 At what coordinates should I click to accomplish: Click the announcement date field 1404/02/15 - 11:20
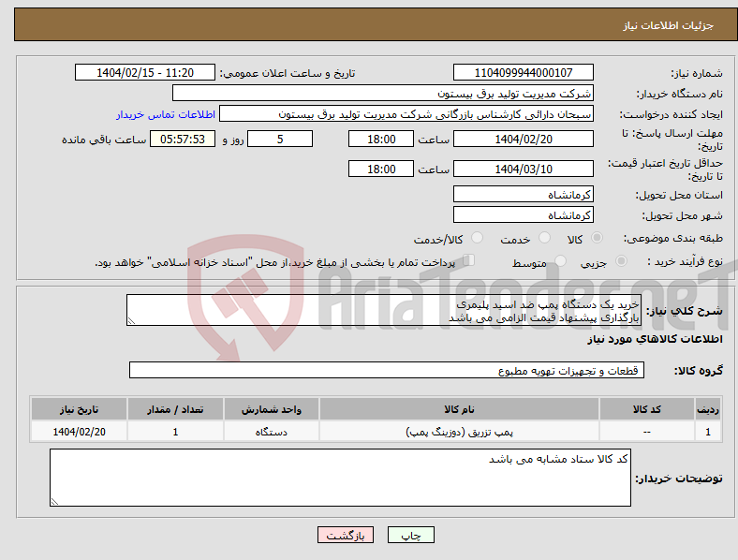[145, 73]
